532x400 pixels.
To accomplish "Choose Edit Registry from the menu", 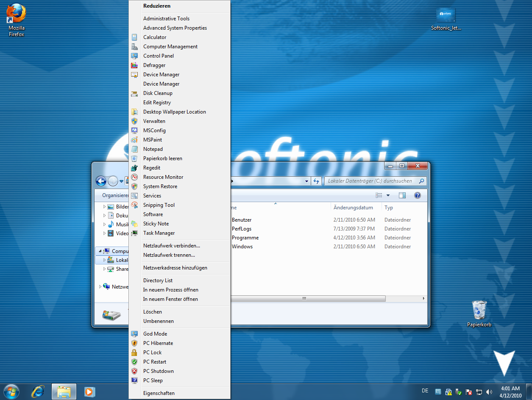I will tap(157, 103).
